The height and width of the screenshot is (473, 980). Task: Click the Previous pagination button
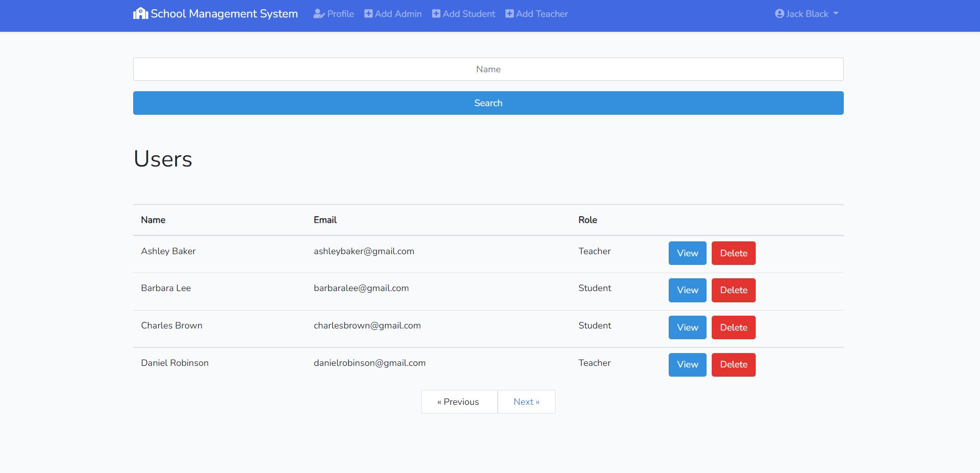point(459,401)
